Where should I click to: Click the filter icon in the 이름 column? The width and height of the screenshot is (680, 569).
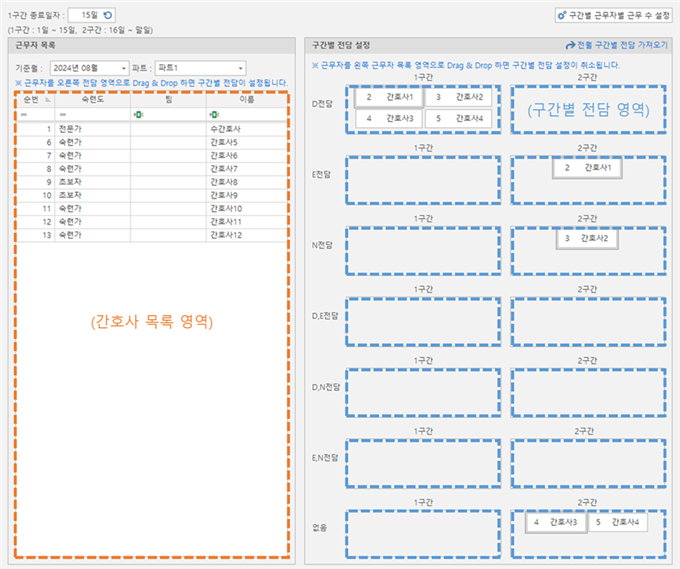214,115
